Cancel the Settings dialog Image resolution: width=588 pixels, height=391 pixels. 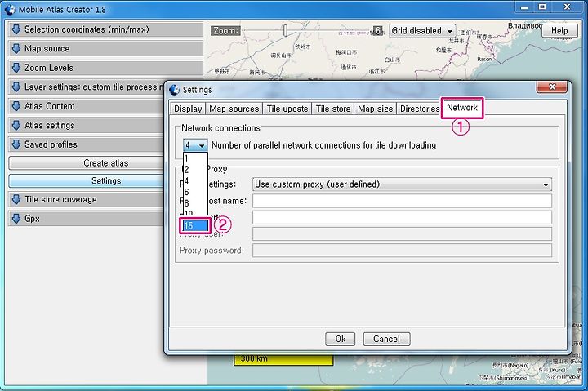[386, 339]
